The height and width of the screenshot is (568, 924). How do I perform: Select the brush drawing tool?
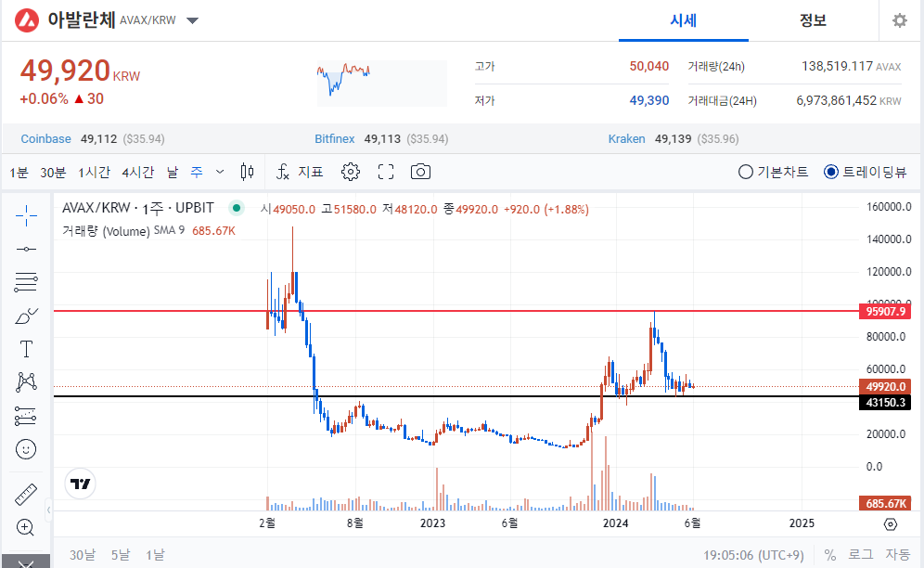point(26,316)
